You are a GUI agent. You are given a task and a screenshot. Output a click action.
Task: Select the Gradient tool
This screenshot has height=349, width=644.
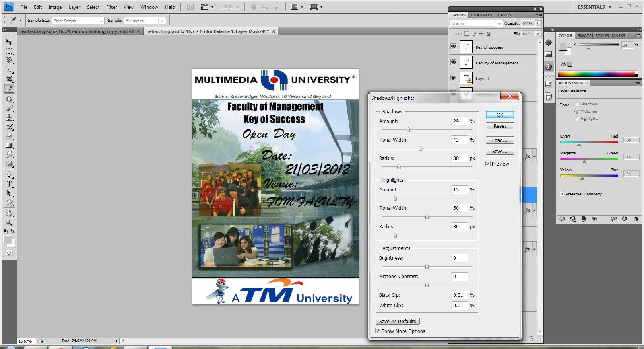[x=9, y=145]
